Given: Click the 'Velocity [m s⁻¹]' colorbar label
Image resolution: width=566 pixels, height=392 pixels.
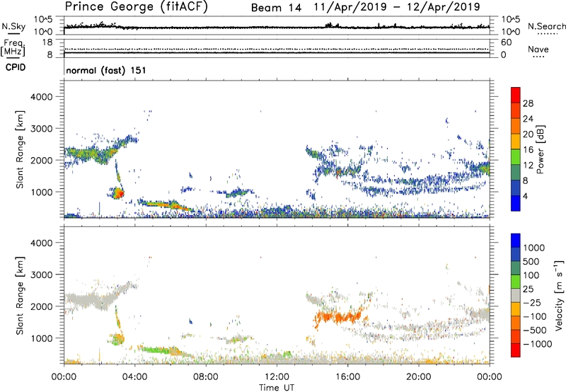Looking at the screenshot, I should 559,295.
